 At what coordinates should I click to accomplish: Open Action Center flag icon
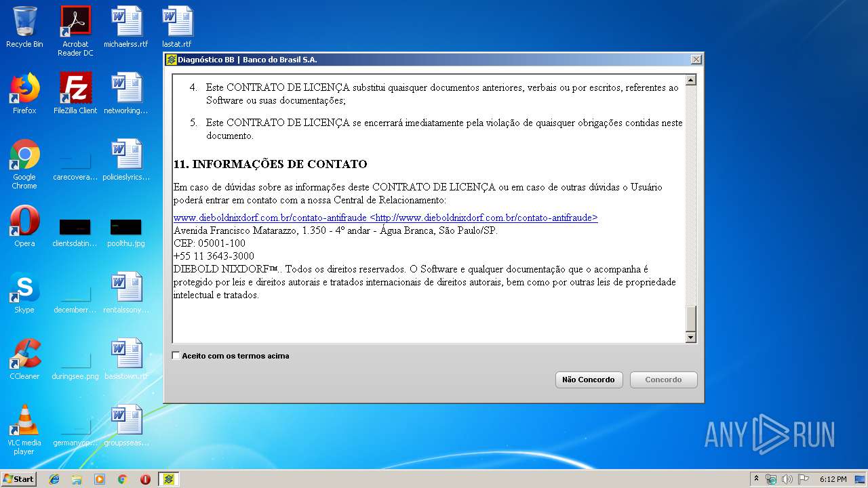[x=804, y=479]
